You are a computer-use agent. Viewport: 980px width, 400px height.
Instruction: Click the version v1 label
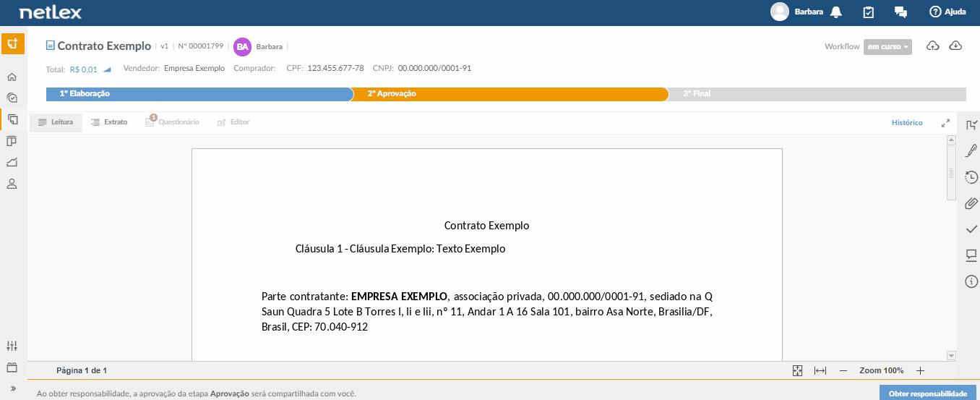(164, 46)
